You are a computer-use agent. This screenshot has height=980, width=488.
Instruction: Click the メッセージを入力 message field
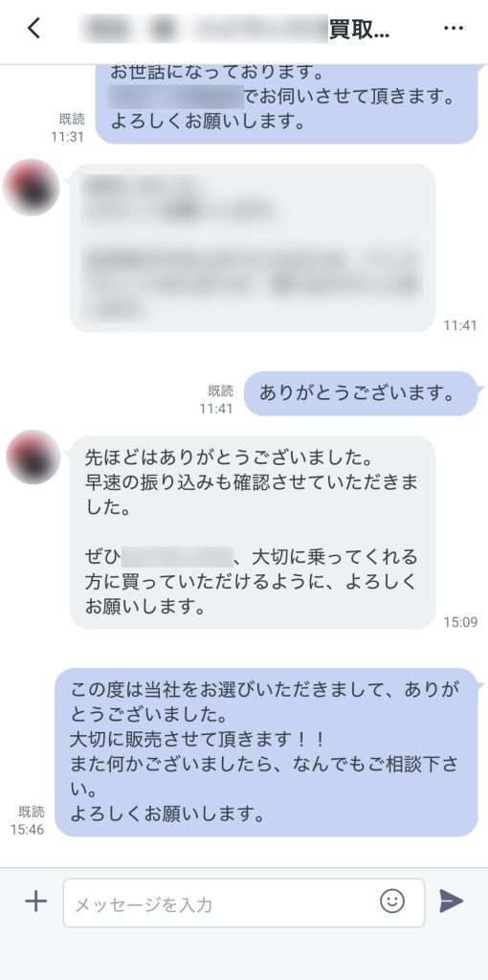tap(244, 903)
